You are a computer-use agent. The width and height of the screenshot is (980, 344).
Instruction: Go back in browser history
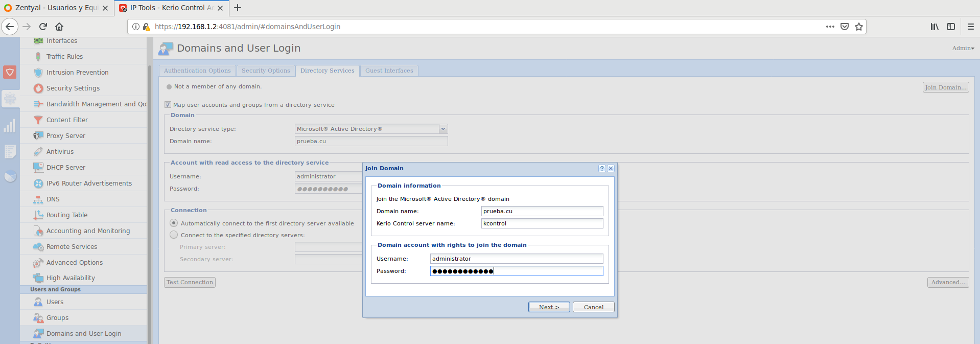(10, 27)
